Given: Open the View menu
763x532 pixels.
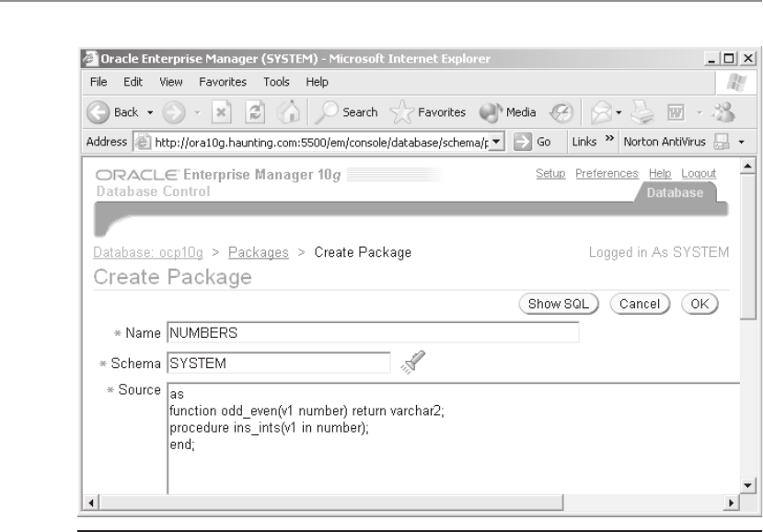Looking at the screenshot, I should (171, 82).
